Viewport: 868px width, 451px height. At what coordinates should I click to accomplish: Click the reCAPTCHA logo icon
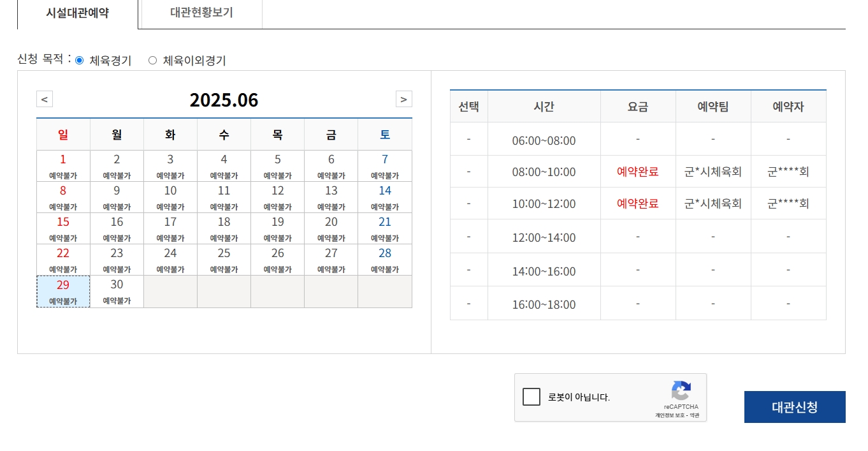[x=681, y=390]
